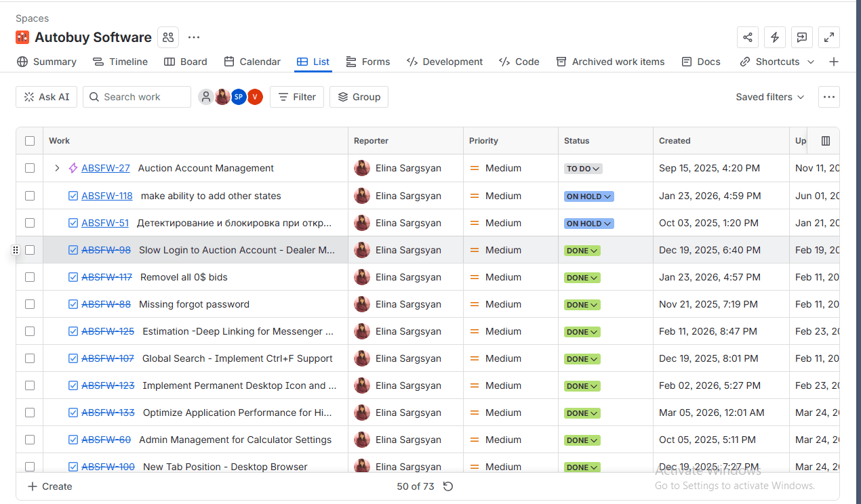Image resolution: width=861 pixels, height=504 pixels.
Task: Filter by the SP avatar
Action: pyautogui.click(x=239, y=97)
